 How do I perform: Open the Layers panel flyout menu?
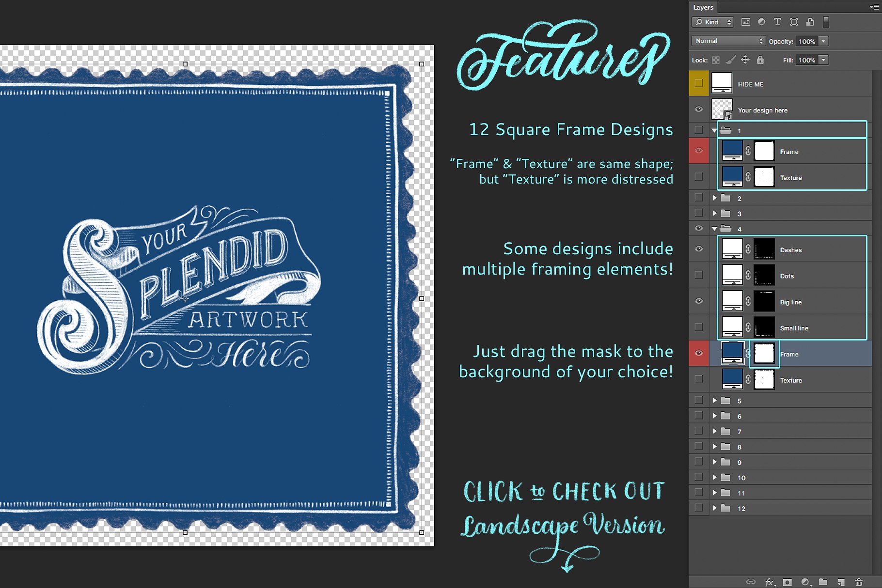click(874, 7)
